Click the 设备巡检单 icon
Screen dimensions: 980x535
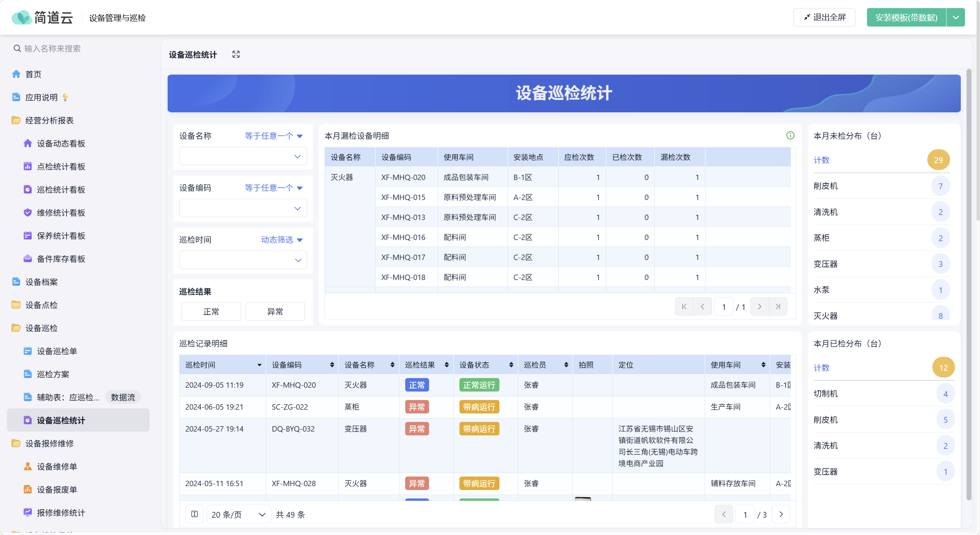pos(28,351)
